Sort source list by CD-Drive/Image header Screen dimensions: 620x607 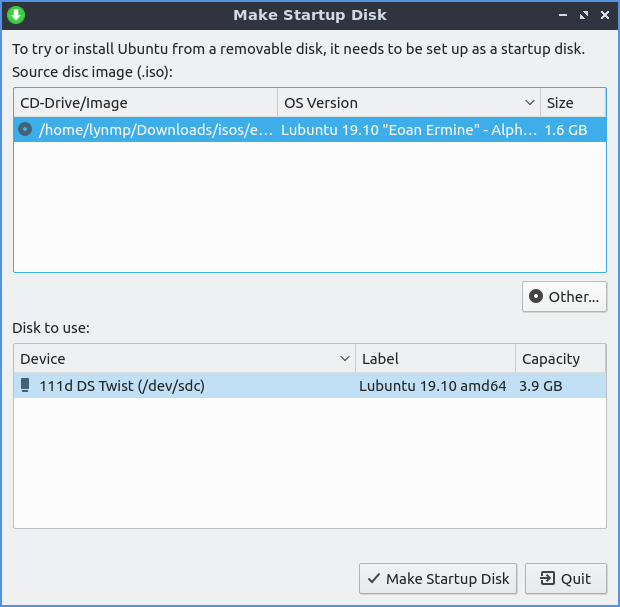point(145,103)
